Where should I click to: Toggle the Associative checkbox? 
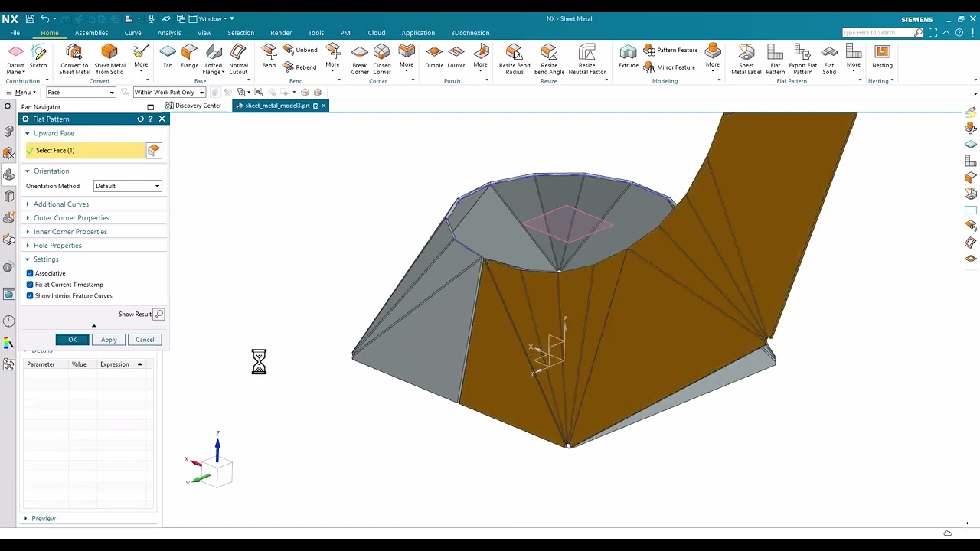pos(30,273)
